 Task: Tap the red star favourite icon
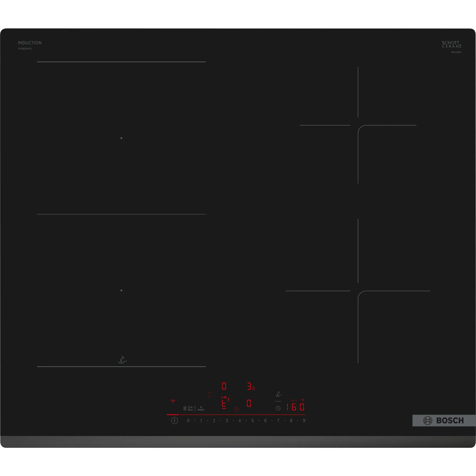click(x=237, y=409)
